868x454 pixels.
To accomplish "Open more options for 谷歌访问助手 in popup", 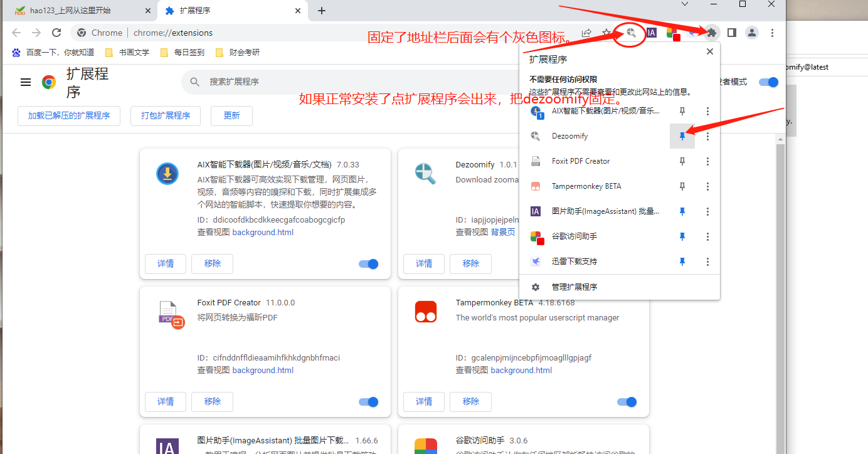I will pyautogui.click(x=707, y=236).
